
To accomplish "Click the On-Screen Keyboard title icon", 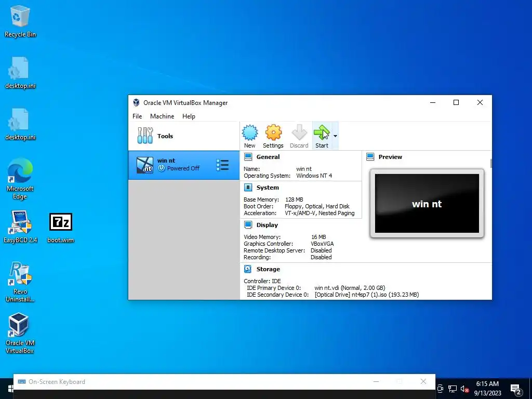I will pos(22,382).
